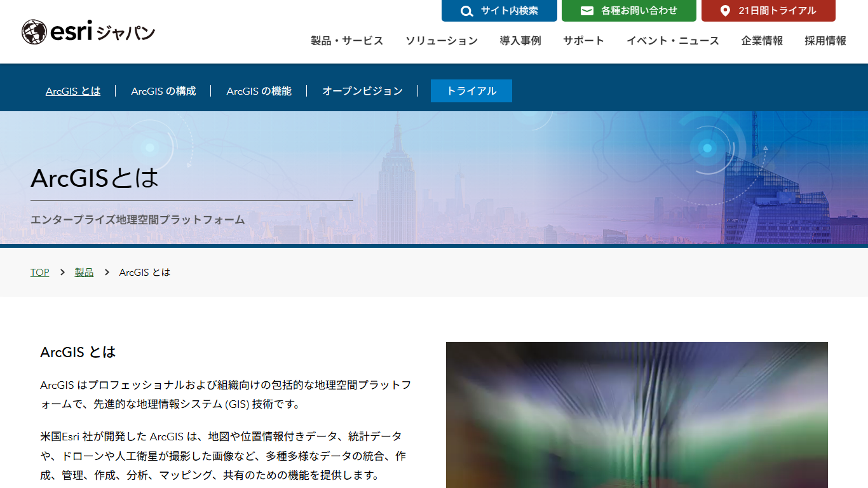868x488 pixels.
Task: Click the blue トライアル button
Action: [x=471, y=91]
